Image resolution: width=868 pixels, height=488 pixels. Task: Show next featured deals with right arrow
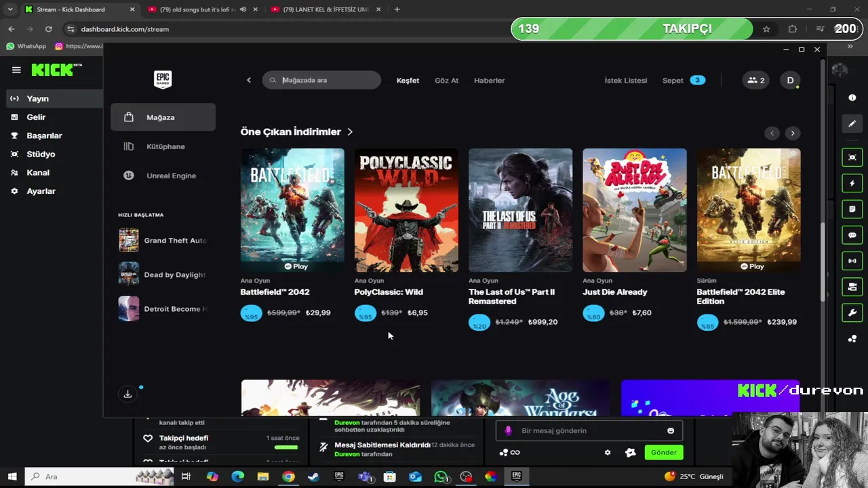coord(793,133)
